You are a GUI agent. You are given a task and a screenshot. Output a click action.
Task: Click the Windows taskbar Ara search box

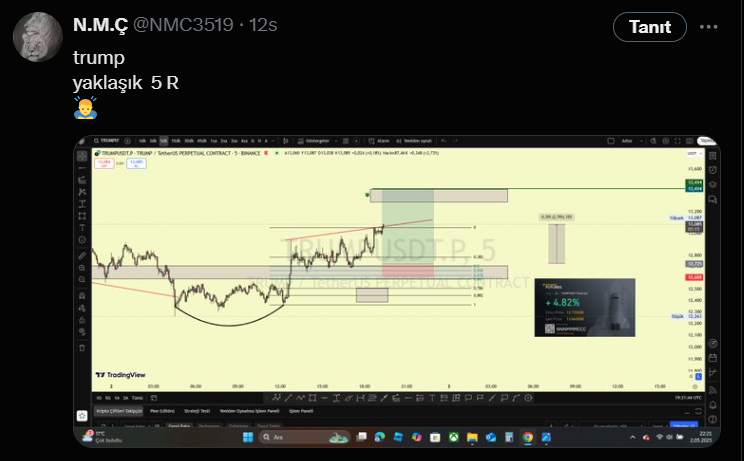[305, 437]
